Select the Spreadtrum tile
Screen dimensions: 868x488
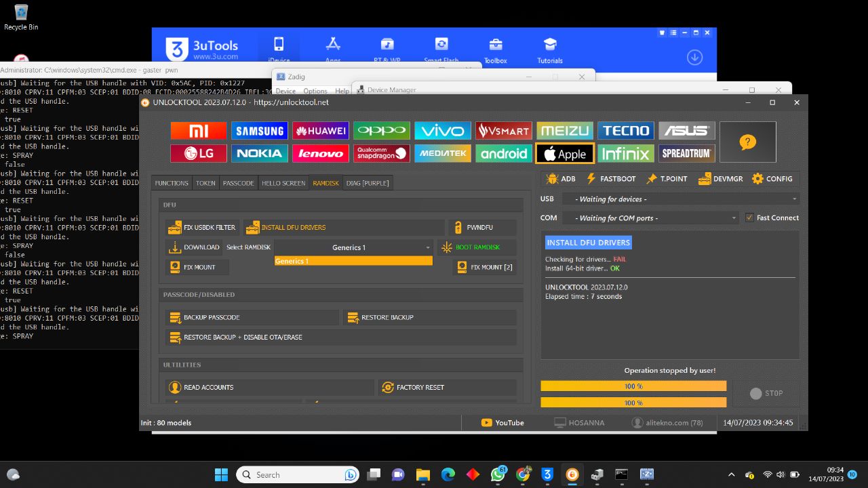coord(687,153)
